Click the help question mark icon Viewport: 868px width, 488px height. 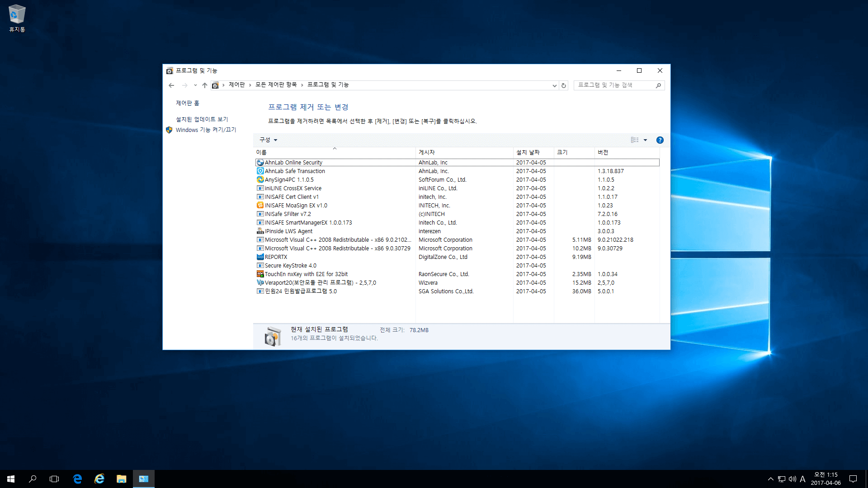point(660,140)
